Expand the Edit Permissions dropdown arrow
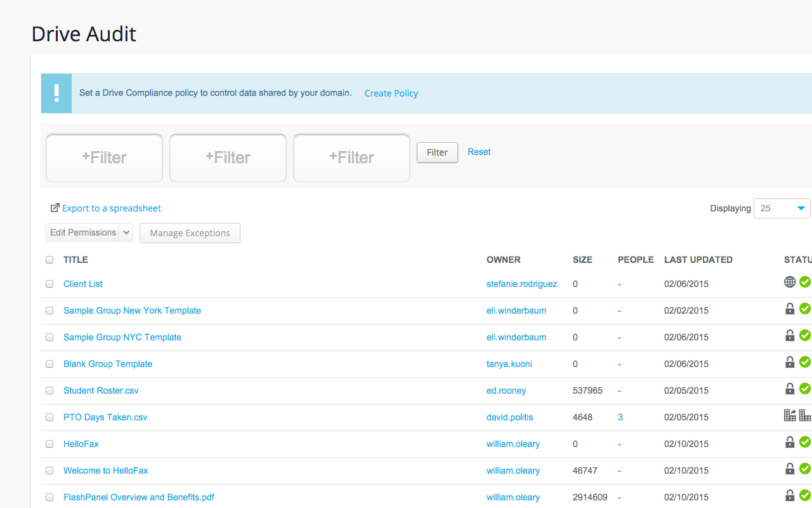The width and height of the screenshot is (812, 508). click(x=126, y=232)
